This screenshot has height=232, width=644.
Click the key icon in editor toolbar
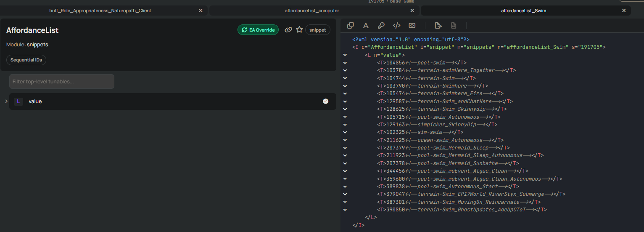pyautogui.click(x=381, y=26)
